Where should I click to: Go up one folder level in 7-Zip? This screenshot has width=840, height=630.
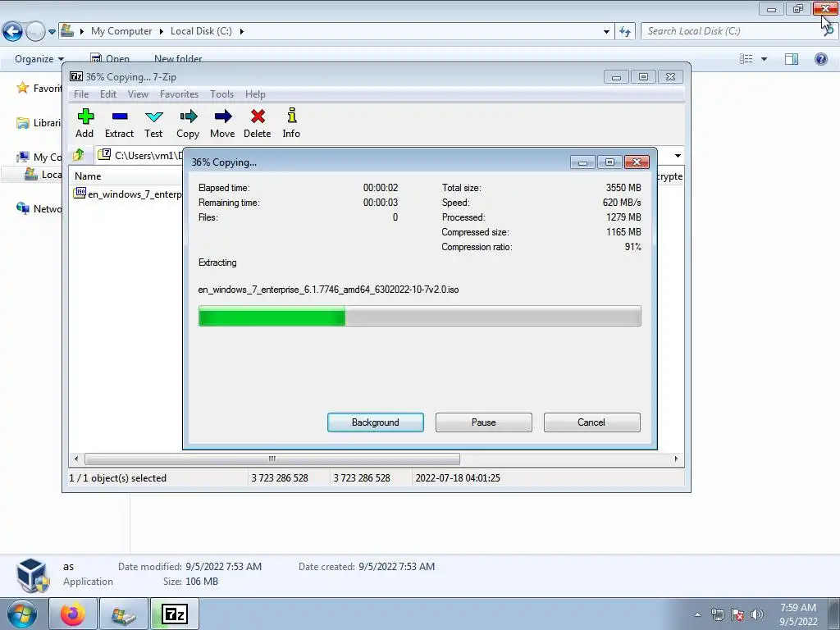[x=79, y=155]
